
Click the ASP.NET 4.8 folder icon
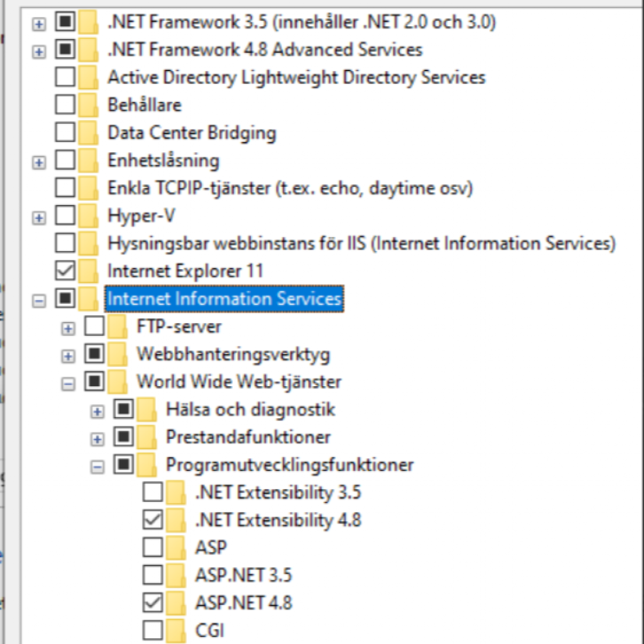click(x=176, y=603)
